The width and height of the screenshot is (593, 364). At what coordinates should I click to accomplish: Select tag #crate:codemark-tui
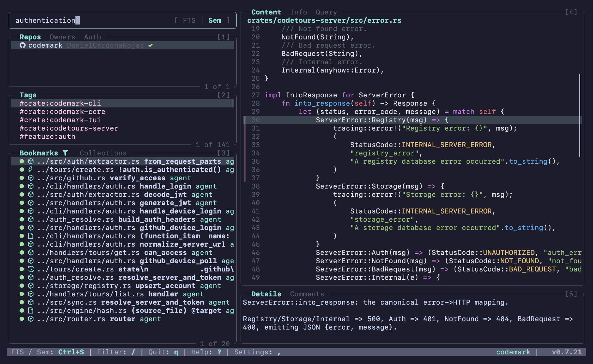[123, 120]
